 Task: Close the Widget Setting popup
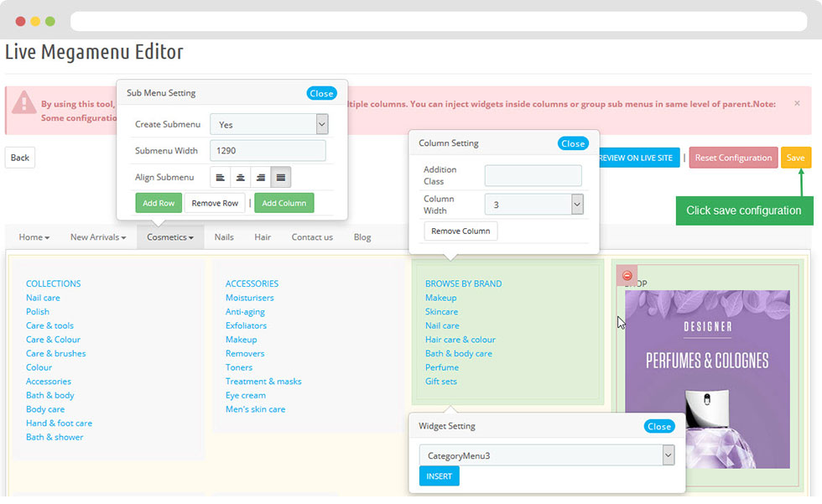click(x=659, y=426)
